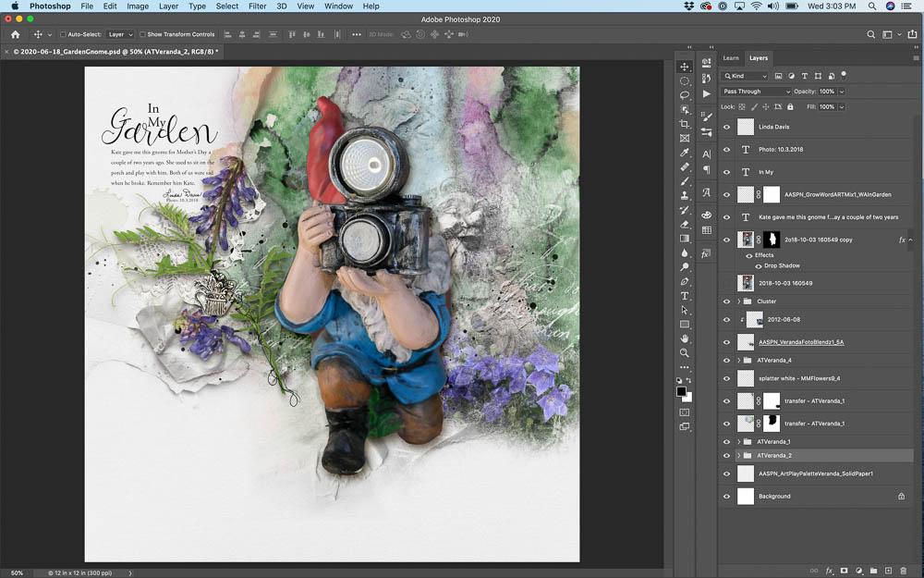Image resolution: width=924 pixels, height=578 pixels.
Task: Select the Horizontal Type tool
Action: [684, 296]
